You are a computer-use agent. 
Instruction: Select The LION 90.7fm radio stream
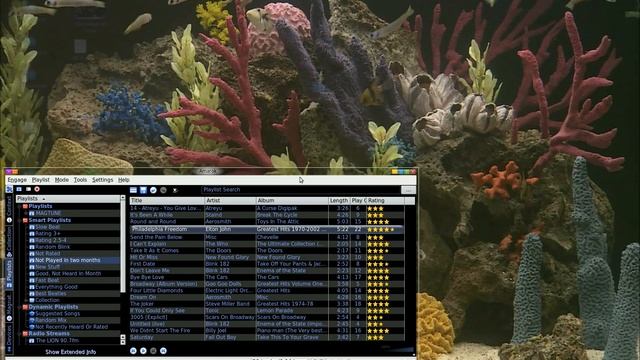[x=57, y=340]
